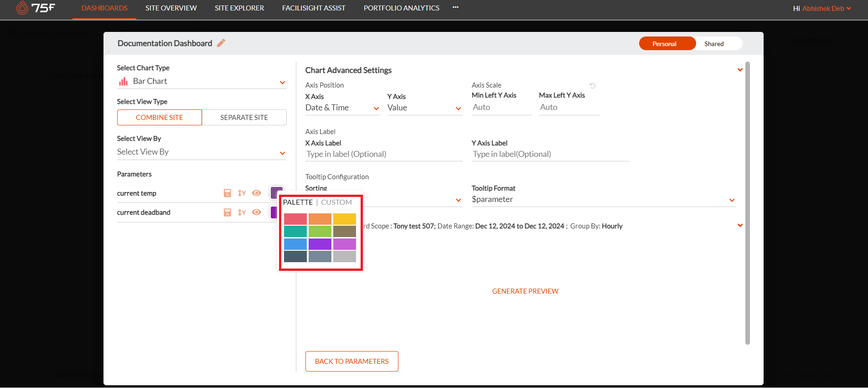Viewport: 868px width, 388px height.
Task: Pick the purple palette color
Action: [320, 244]
